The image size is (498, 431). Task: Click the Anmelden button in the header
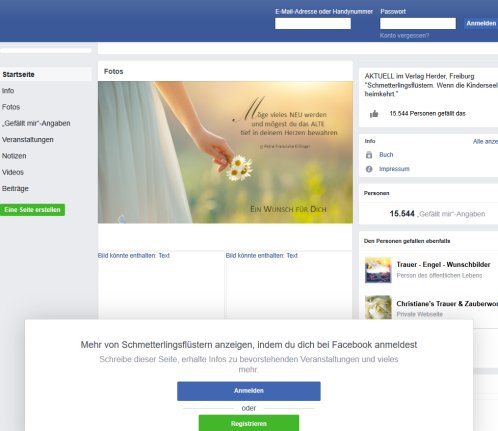(x=481, y=23)
